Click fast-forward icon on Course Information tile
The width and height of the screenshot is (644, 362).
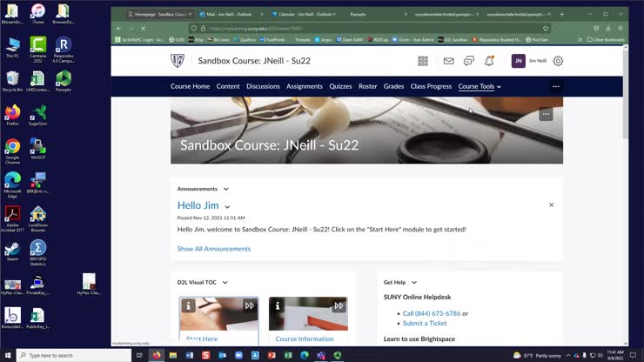[x=339, y=305]
